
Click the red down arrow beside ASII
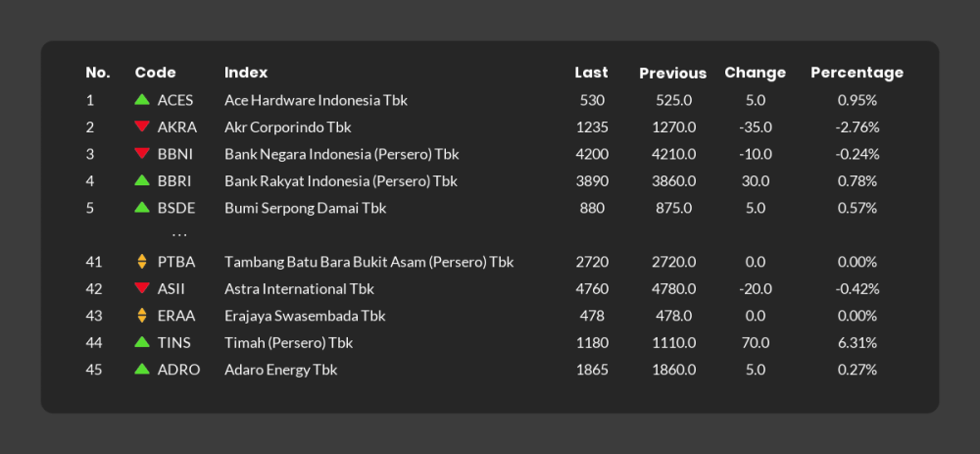point(142,288)
